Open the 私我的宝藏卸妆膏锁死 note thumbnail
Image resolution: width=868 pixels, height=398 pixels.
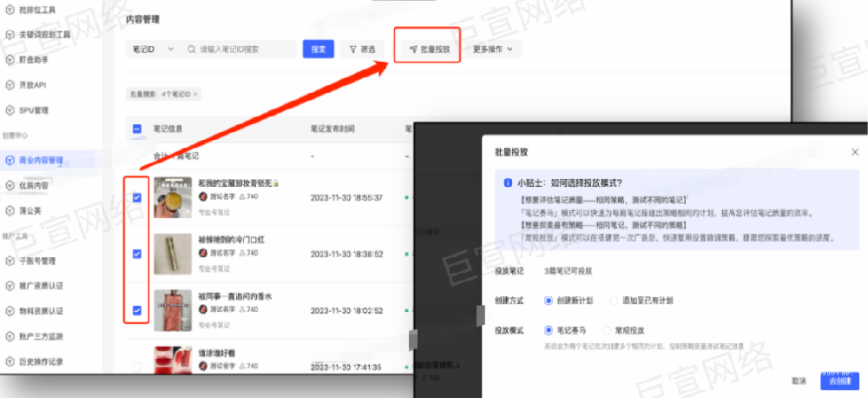tap(173, 197)
